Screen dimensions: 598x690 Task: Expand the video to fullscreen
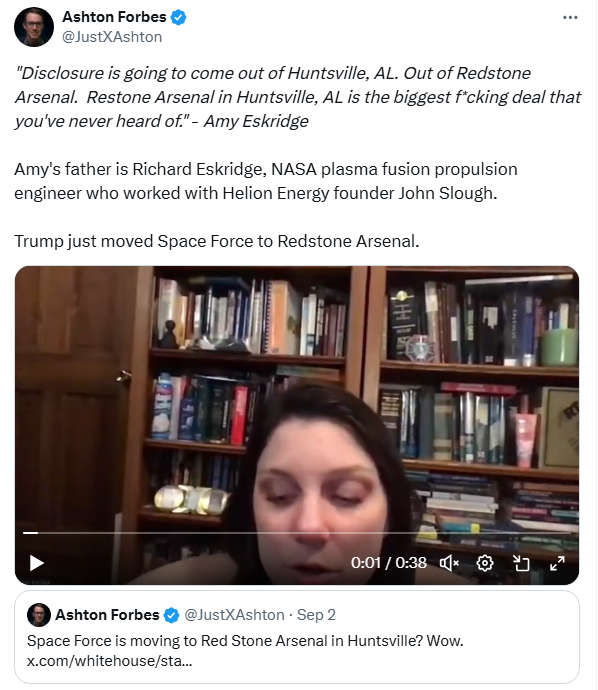point(557,563)
